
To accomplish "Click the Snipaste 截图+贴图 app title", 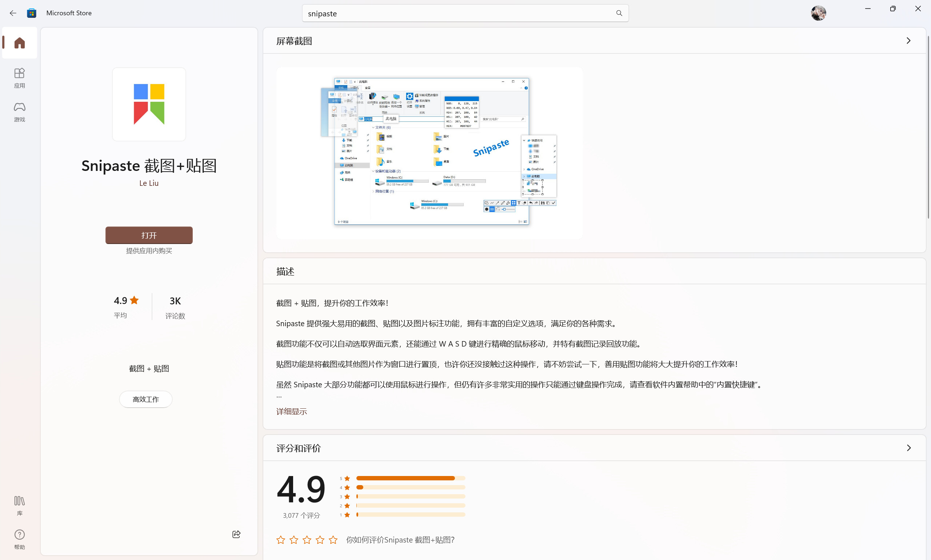I will point(149,166).
